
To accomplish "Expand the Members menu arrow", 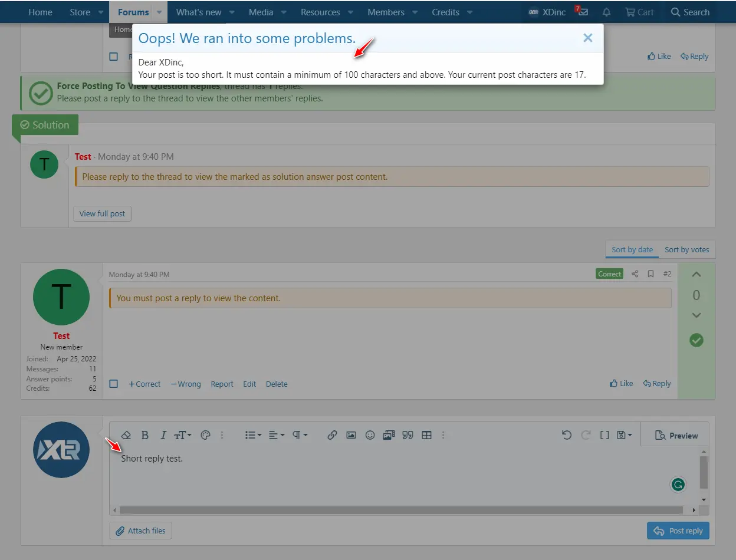I will click(415, 12).
